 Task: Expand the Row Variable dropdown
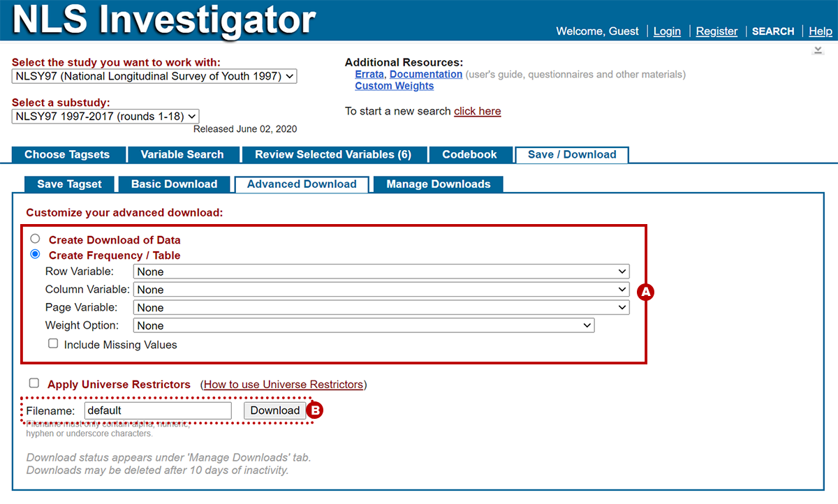click(x=381, y=272)
